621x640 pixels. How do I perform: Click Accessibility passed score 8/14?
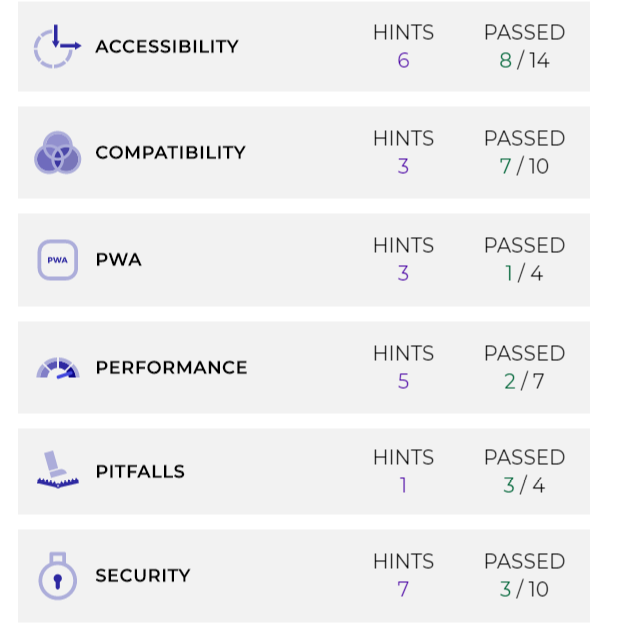524,60
